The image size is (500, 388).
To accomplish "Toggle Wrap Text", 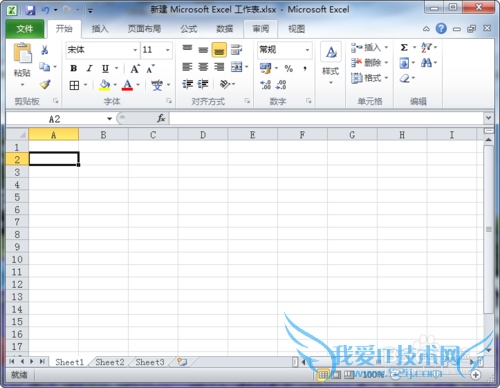I will (x=236, y=50).
